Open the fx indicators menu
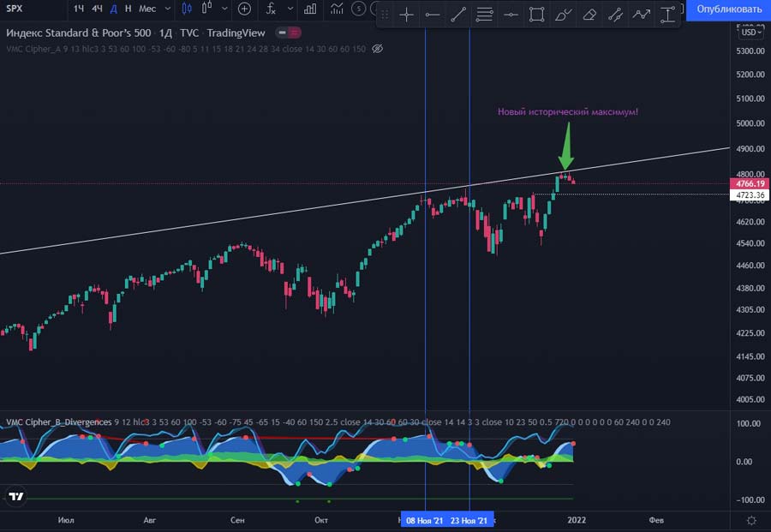 coord(271,9)
